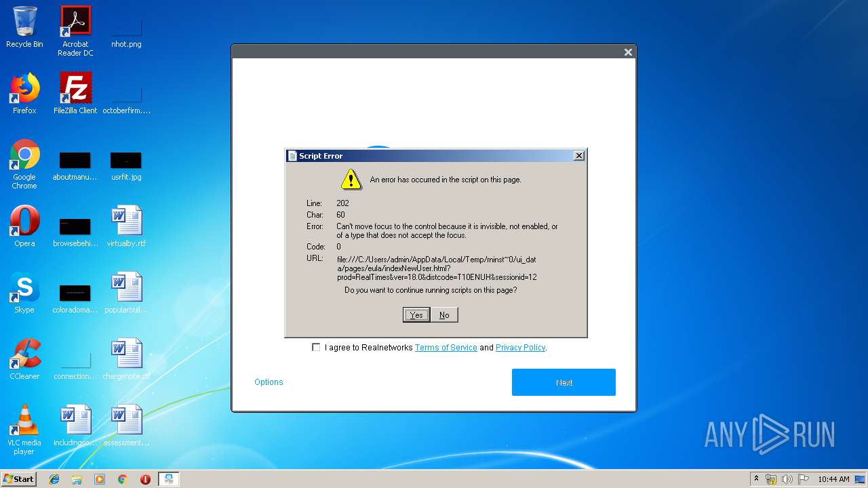
Task: Click the Show desktop button
Action: [x=860, y=479]
